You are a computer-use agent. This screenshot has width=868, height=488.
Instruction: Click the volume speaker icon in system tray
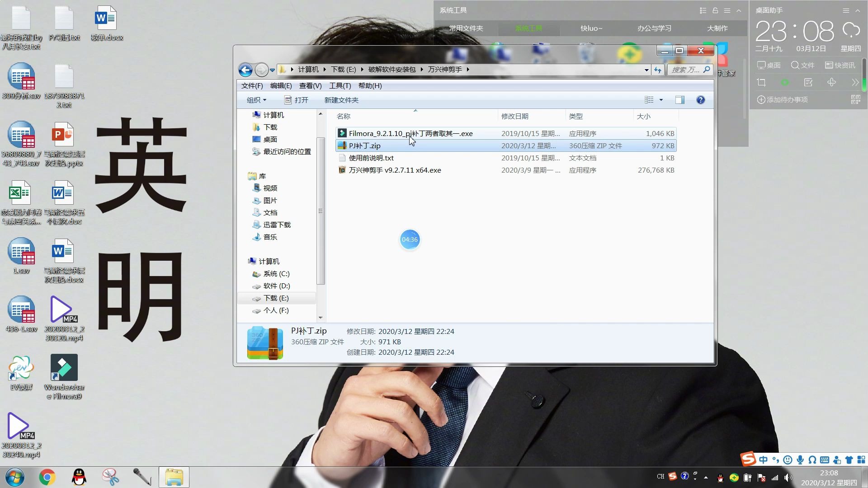pos(788,478)
